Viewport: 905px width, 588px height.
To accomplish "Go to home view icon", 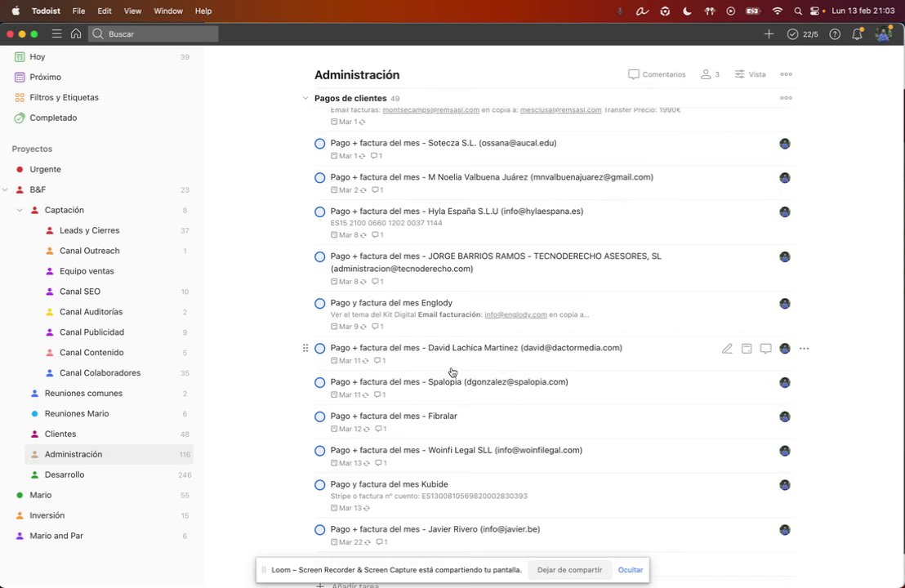I will tap(76, 34).
